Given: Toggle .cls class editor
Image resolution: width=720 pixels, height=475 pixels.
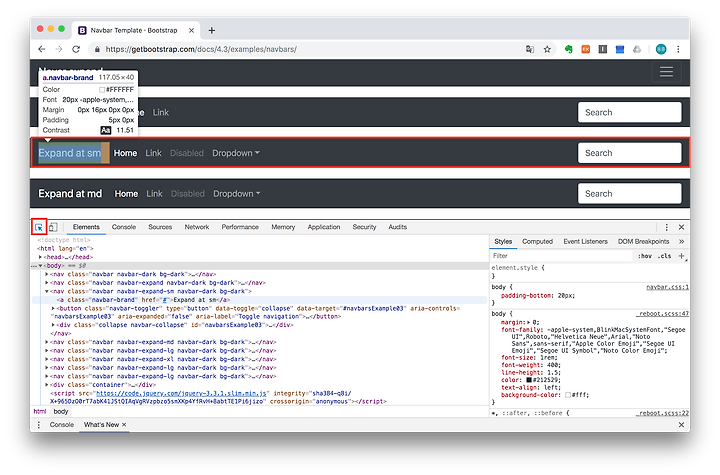Looking at the screenshot, I should (x=664, y=256).
